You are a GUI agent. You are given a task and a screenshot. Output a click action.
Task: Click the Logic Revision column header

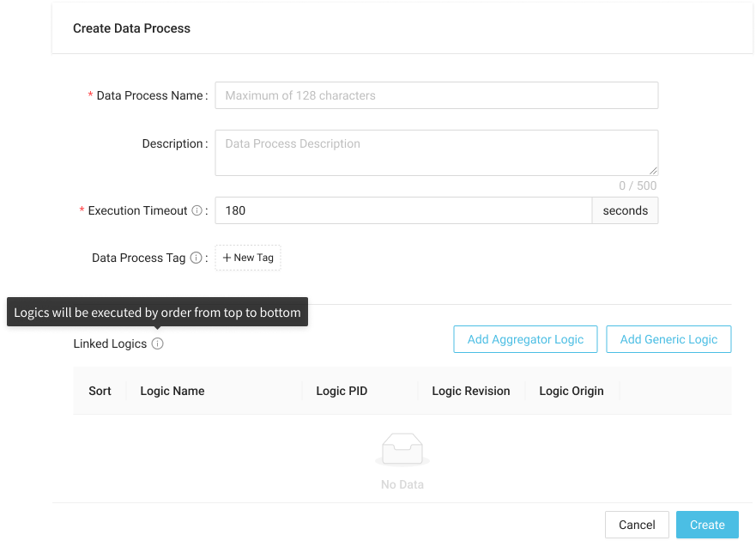470,391
